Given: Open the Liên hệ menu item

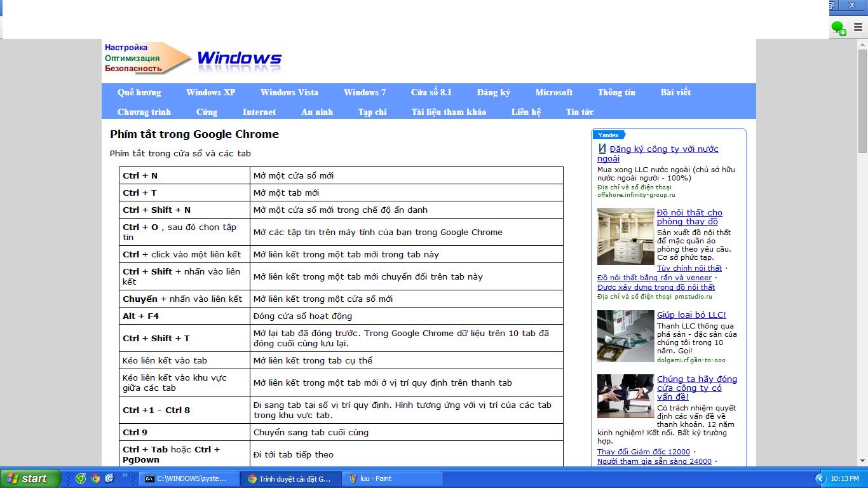Looking at the screenshot, I should tap(526, 112).
